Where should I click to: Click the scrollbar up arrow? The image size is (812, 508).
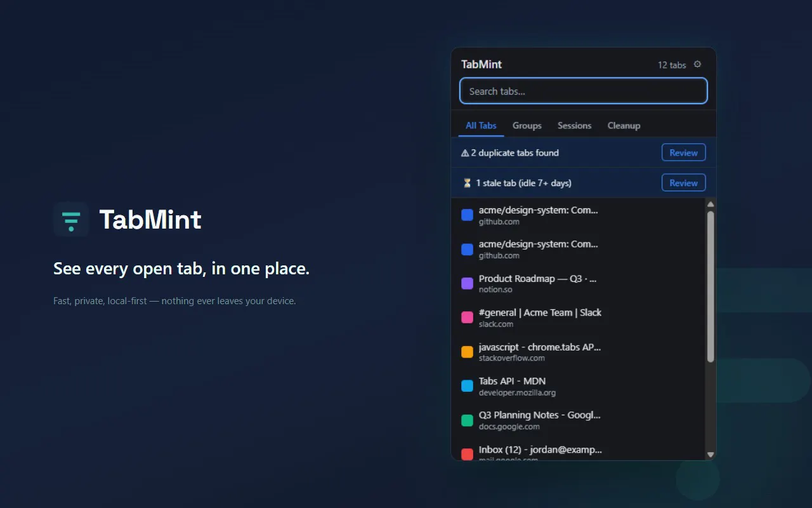(710, 204)
